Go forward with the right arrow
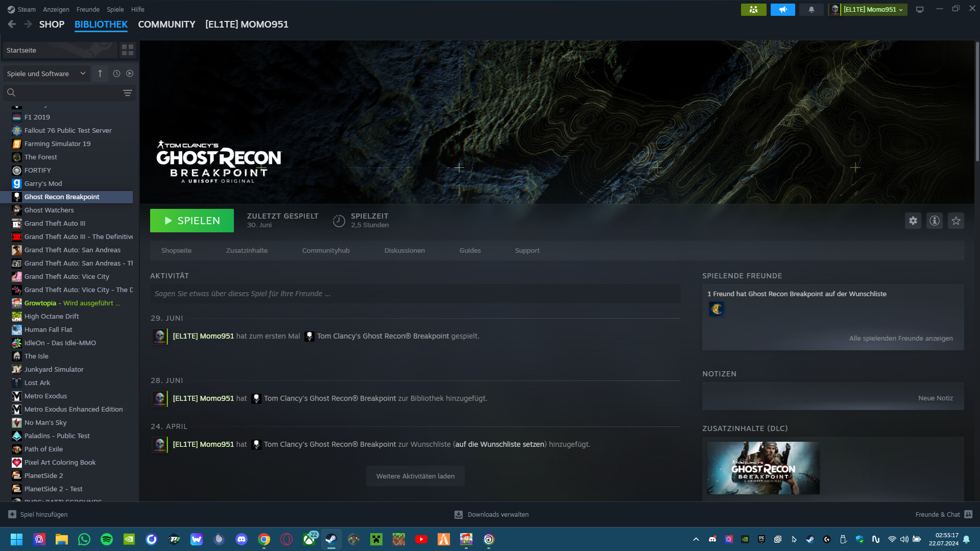Viewport: 980px width, 551px height. coord(28,24)
